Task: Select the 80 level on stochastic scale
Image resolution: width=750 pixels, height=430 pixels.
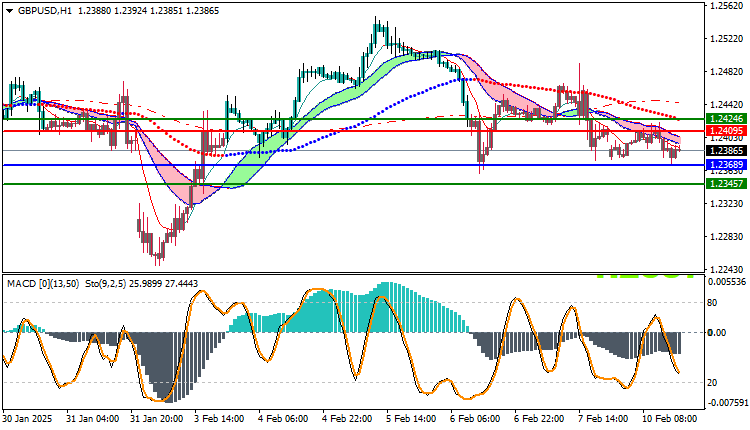Action: click(712, 303)
